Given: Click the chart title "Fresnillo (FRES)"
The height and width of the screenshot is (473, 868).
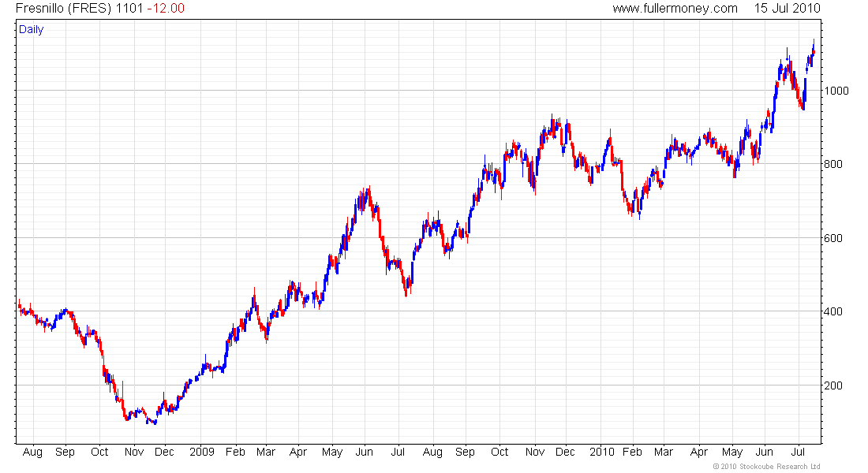Looking at the screenshot, I should point(64,9).
